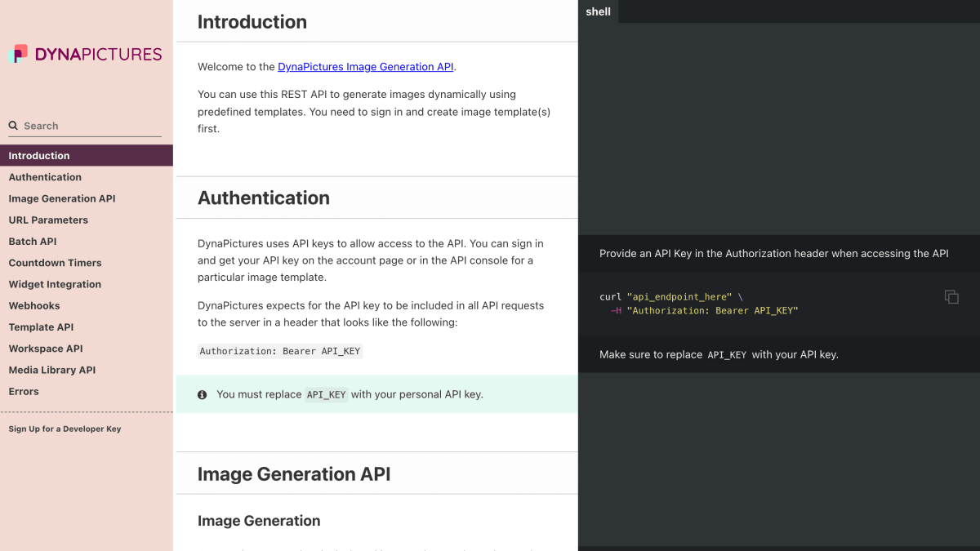
Task: Open Widget Integration sidebar item
Action: [x=87, y=284]
